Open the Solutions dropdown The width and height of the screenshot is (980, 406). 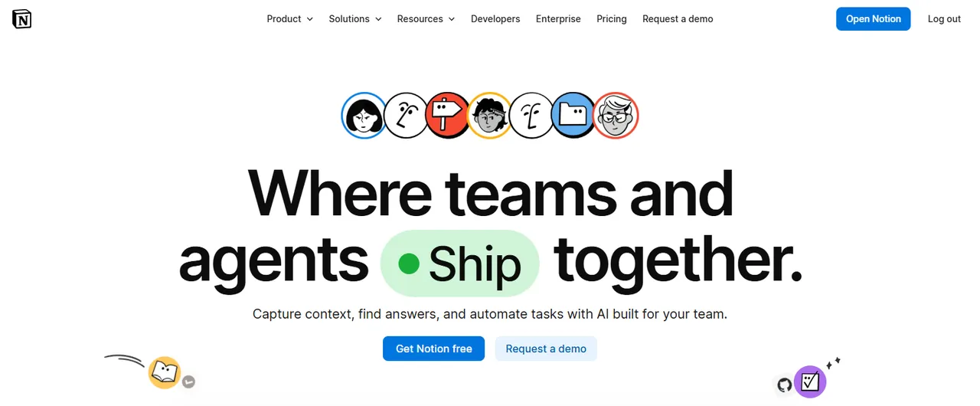coord(355,19)
